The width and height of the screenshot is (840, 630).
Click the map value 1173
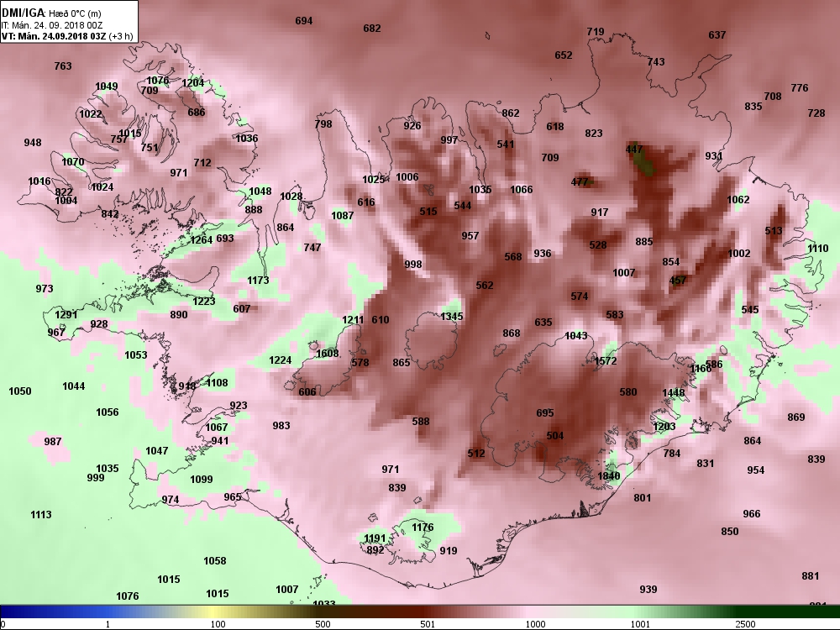[x=258, y=280]
